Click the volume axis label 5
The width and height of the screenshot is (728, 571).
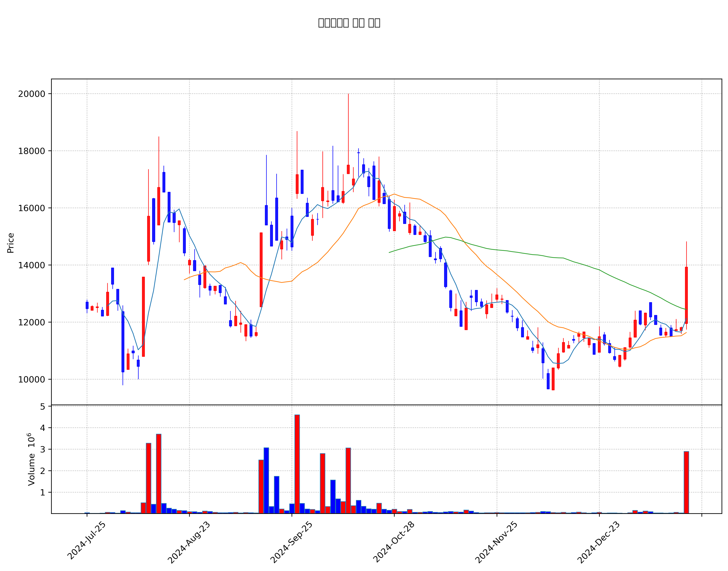coord(43,407)
